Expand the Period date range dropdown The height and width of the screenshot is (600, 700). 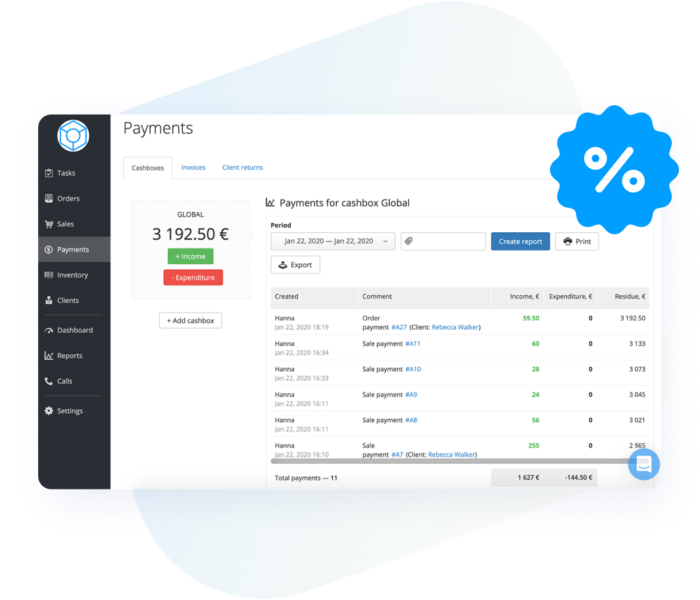333,241
